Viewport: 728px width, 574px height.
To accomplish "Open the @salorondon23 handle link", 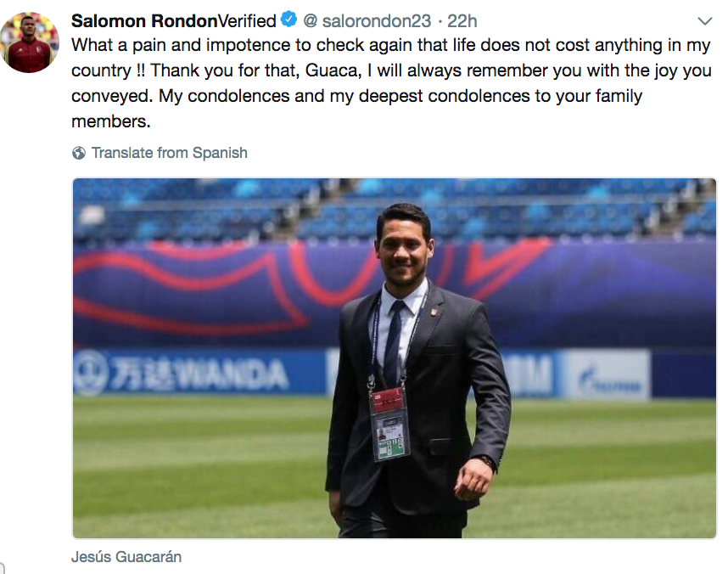I will 368,20.
